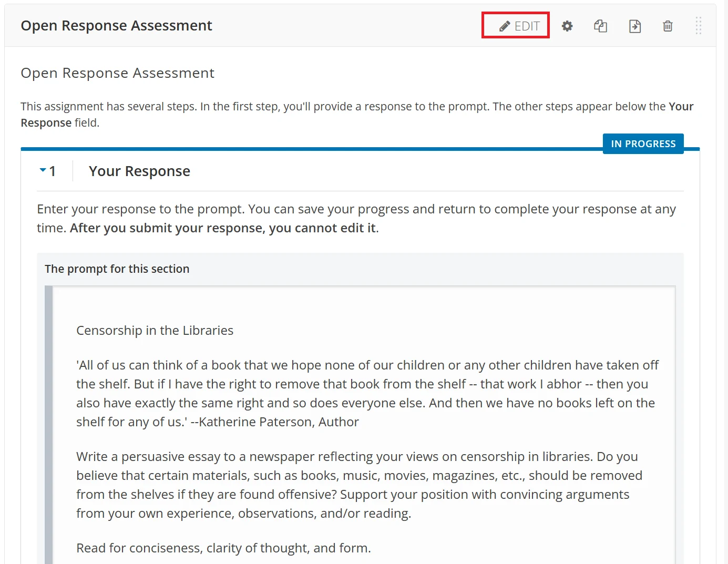Viewport: 728px width, 564px height.
Task: Click the bold "Open Response Assessment" header bar title
Action: [117, 25]
